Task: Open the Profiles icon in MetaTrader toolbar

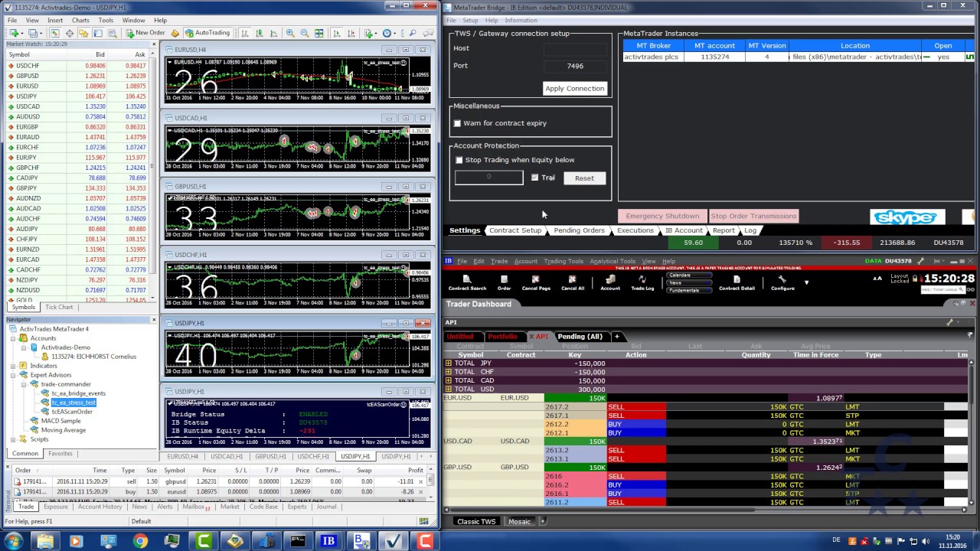Action: (34, 33)
